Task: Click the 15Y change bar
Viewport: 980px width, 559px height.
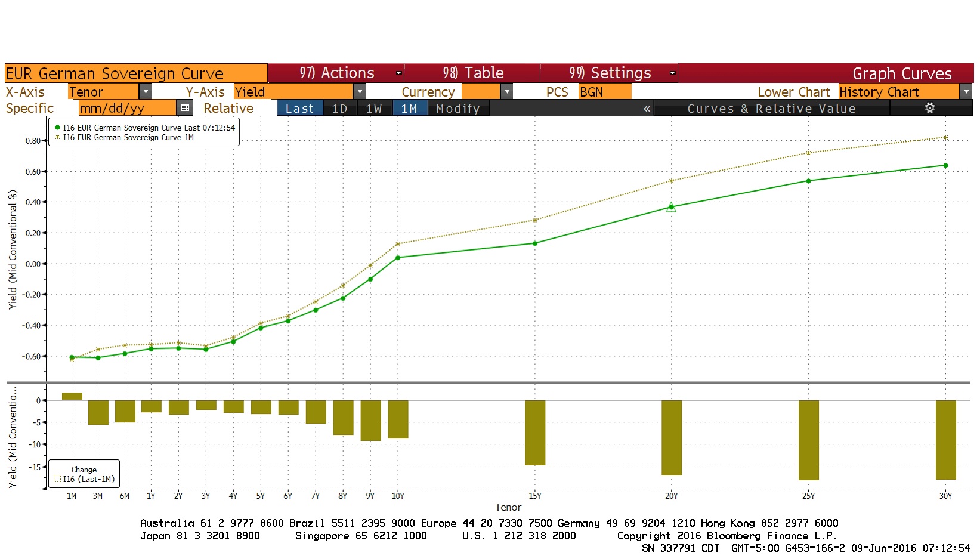Action: tap(535, 433)
